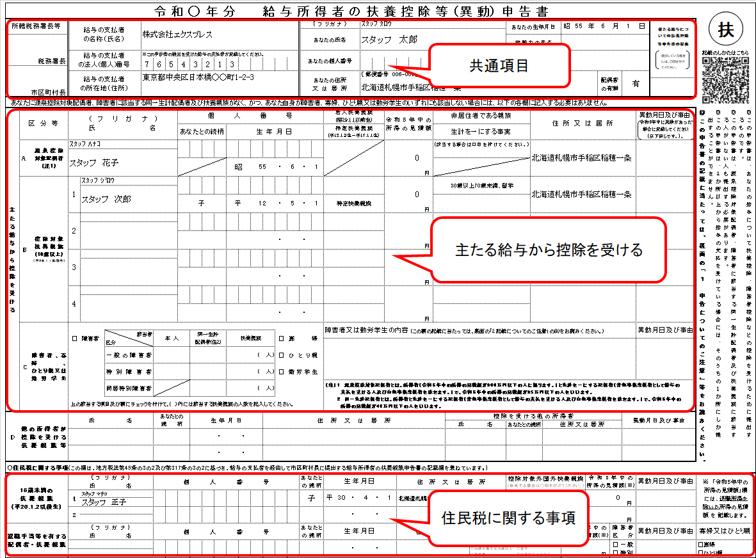The width and height of the screenshot is (756, 558).
Task: Click the 同居特別障害者 row label
Action: pyautogui.click(x=129, y=388)
